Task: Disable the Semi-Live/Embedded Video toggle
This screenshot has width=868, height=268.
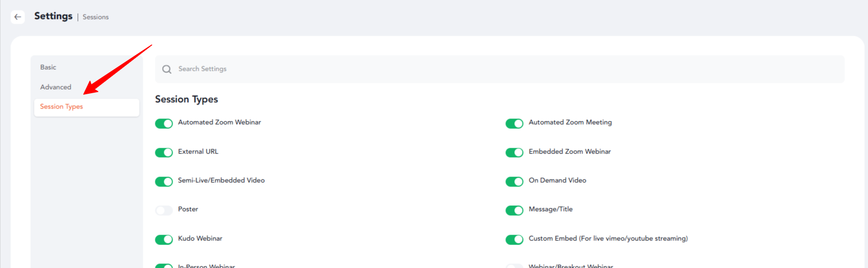Action: pos(164,182)
